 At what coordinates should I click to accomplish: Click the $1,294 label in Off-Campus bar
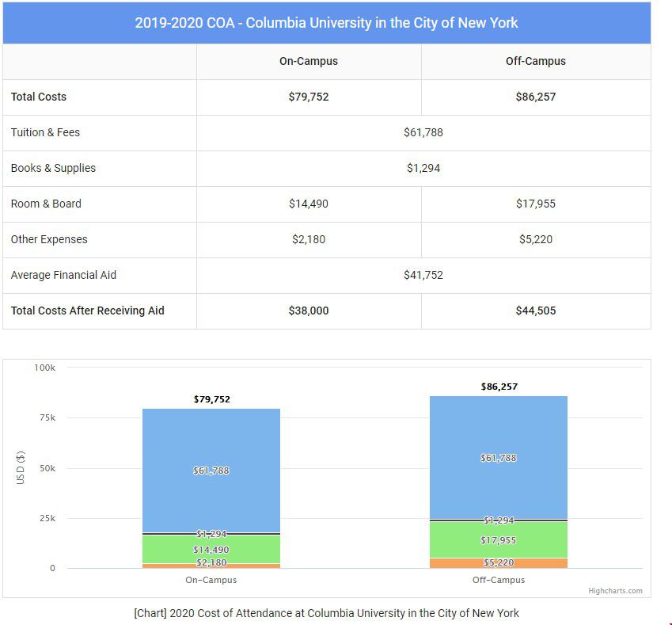pos(499,520)
